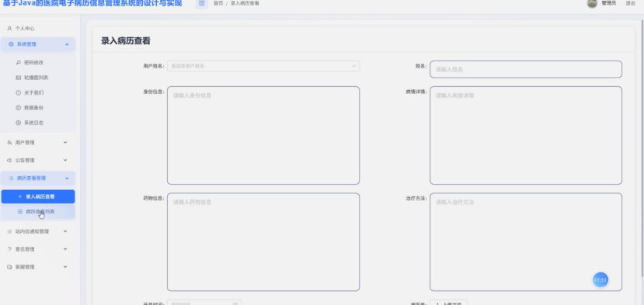Go to 首页 in breadcrumb

coord(218,3)
